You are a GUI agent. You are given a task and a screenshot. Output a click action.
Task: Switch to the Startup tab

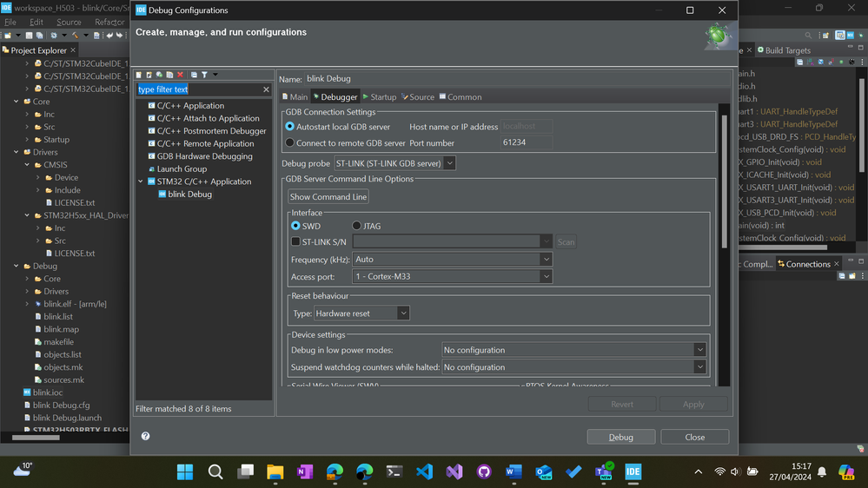(x=379, y=97)
